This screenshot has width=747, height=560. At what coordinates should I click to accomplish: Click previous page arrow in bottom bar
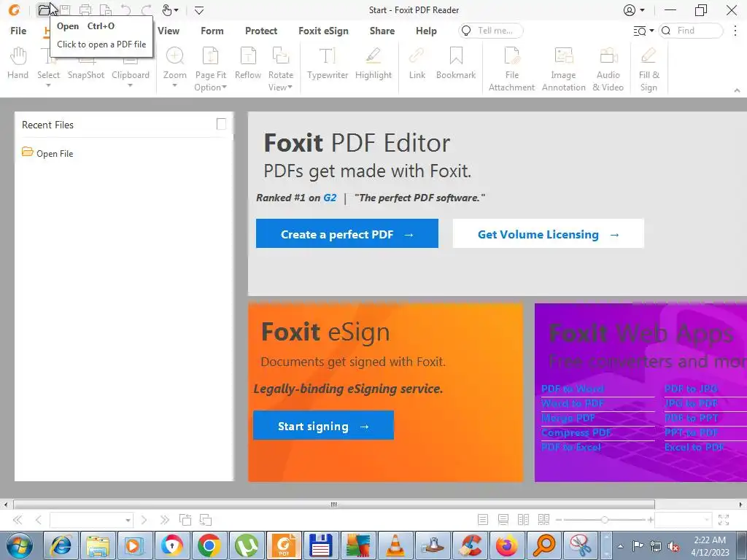click(x=39, y=519)
